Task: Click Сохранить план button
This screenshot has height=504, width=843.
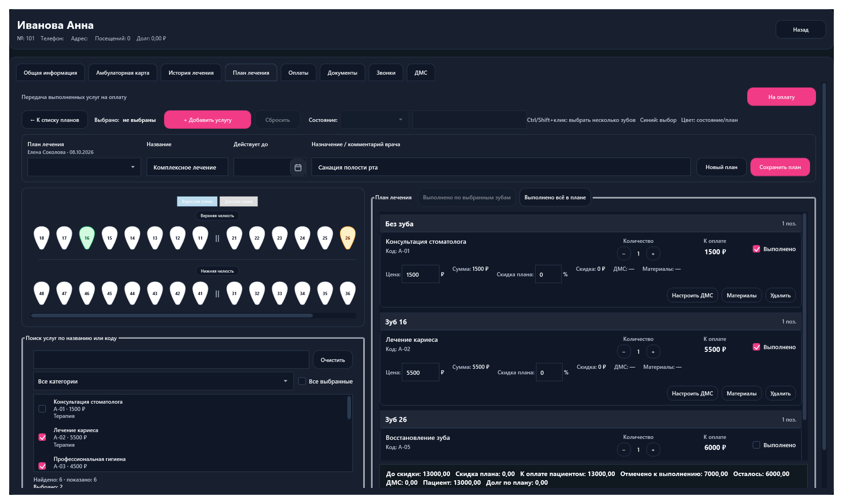Action: (780, 167)
